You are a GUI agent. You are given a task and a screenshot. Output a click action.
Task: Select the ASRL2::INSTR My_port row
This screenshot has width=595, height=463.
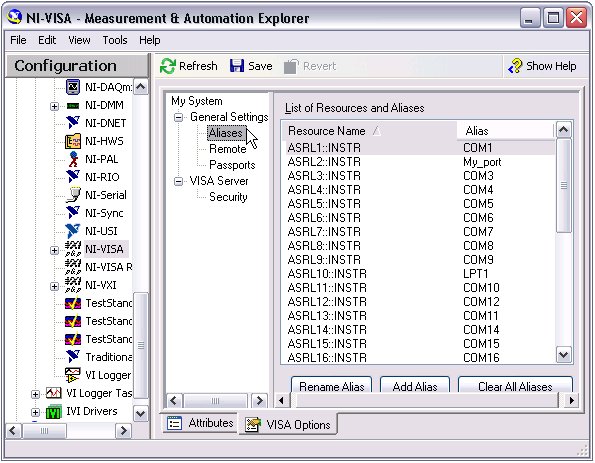[x=420, y=162]
